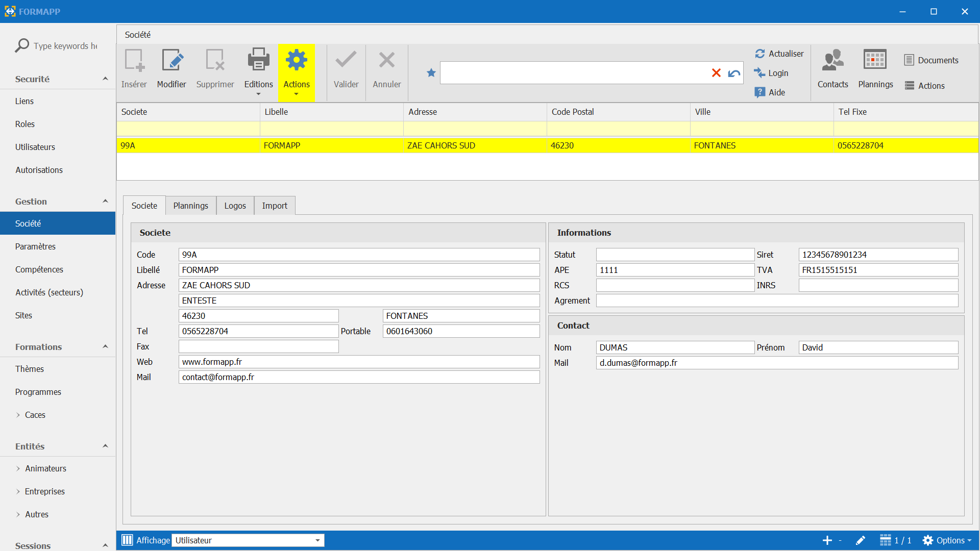Screen dimensions: 980x551
Task: Switch to the Import tab
Action: coord(275,206)
